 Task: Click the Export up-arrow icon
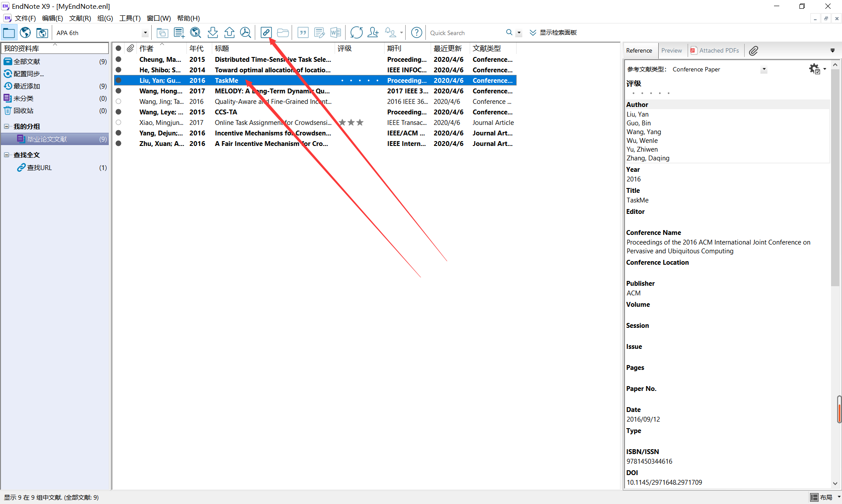pyautogui.click(x=229, y=32)
